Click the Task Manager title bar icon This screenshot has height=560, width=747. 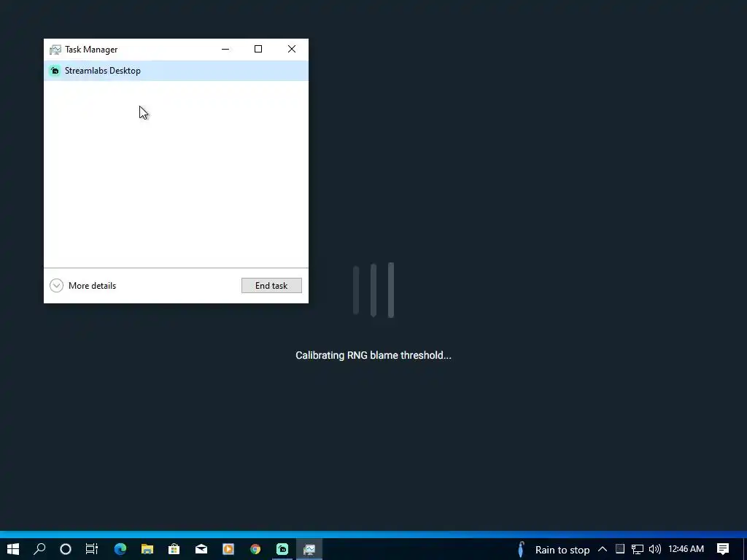tap(55, 50)
